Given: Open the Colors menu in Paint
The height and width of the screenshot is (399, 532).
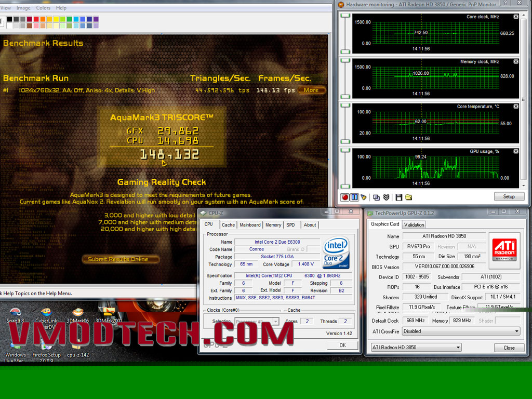Looking at the screenshot, I should point(43,8).
